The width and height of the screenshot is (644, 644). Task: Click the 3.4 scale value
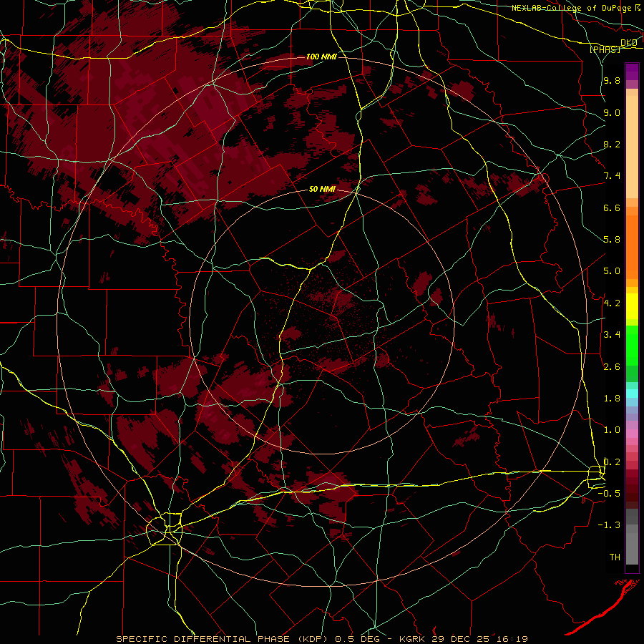[x=612, y=335]
